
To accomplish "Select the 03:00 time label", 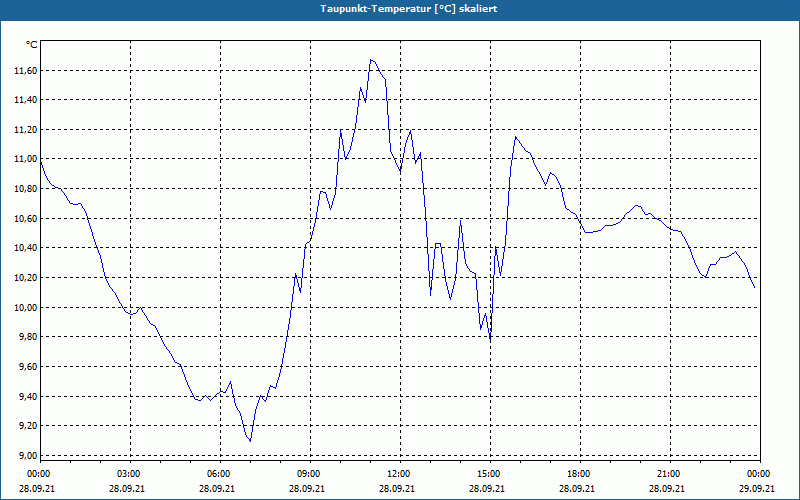I will point(130,474).
